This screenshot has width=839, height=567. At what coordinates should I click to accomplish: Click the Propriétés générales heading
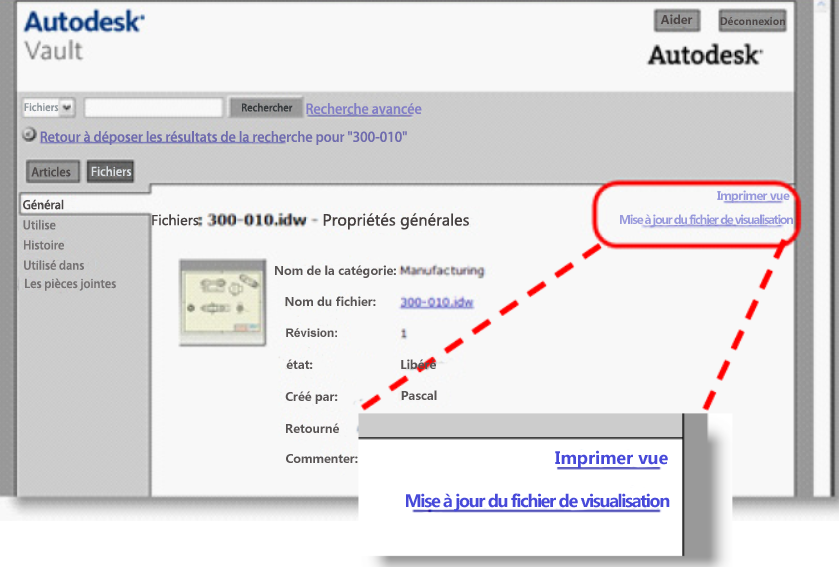[396, 220]
